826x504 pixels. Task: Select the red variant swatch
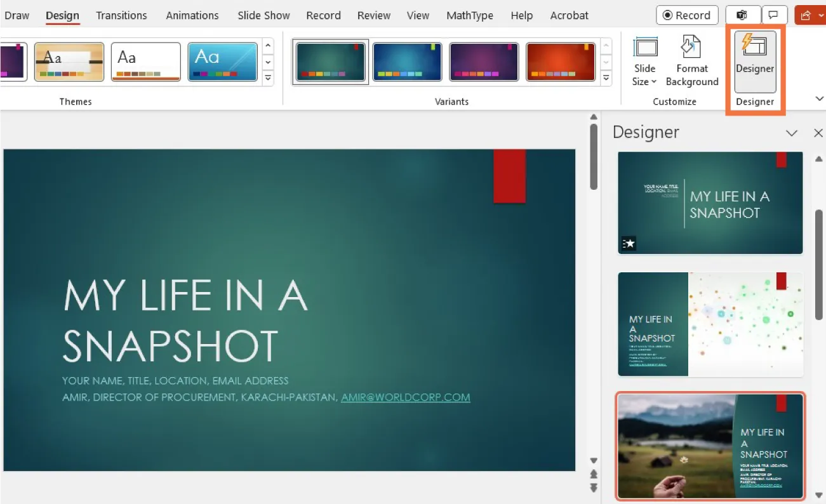[561, 62]
